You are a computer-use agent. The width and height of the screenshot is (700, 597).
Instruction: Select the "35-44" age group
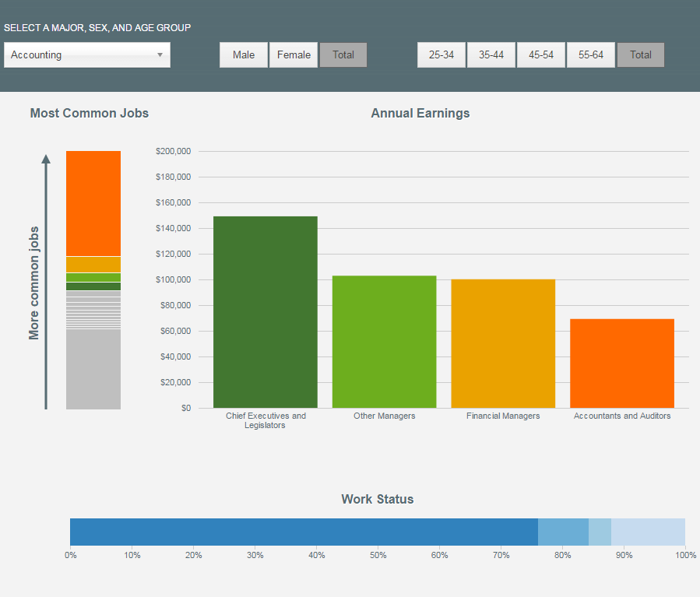click(491, 54)
